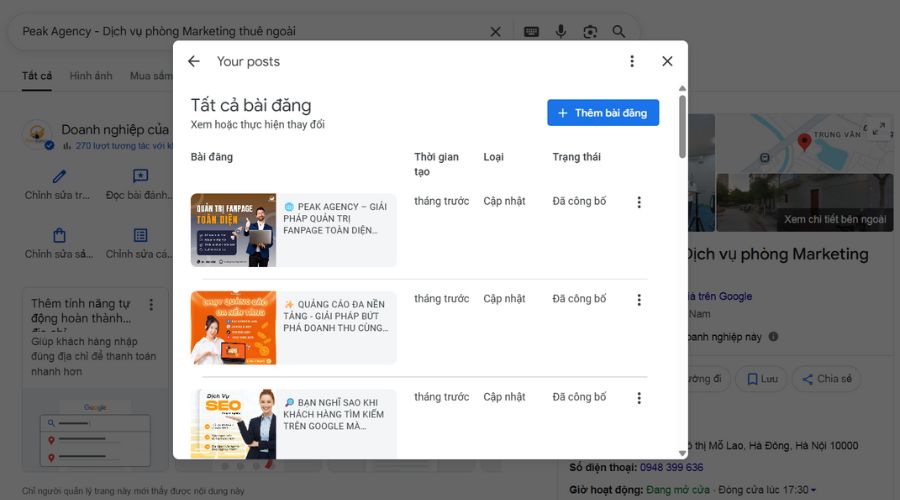Call phone number 0948 399 636 link
900x500 pixels.
click(x=671, y=467)
